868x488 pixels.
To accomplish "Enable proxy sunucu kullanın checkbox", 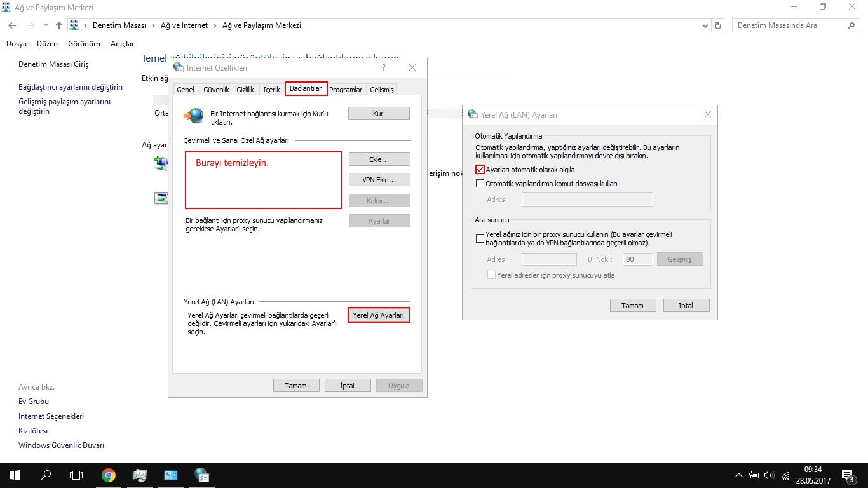I will point(480,239).
